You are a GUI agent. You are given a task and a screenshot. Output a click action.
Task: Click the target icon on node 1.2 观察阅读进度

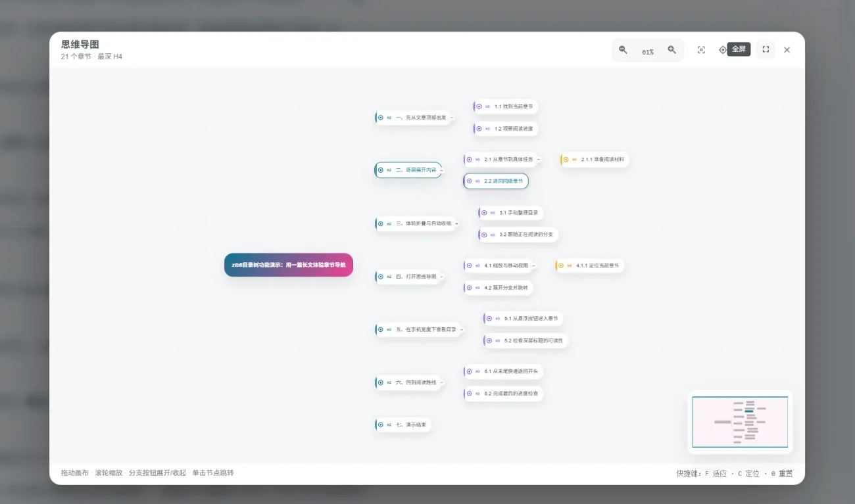tap(479, 129)
